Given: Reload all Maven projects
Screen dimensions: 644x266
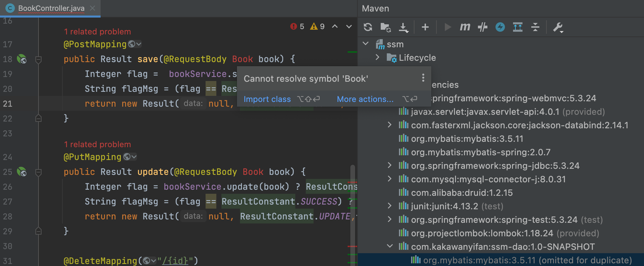Looking at the screenshot, I should point(368,27).
